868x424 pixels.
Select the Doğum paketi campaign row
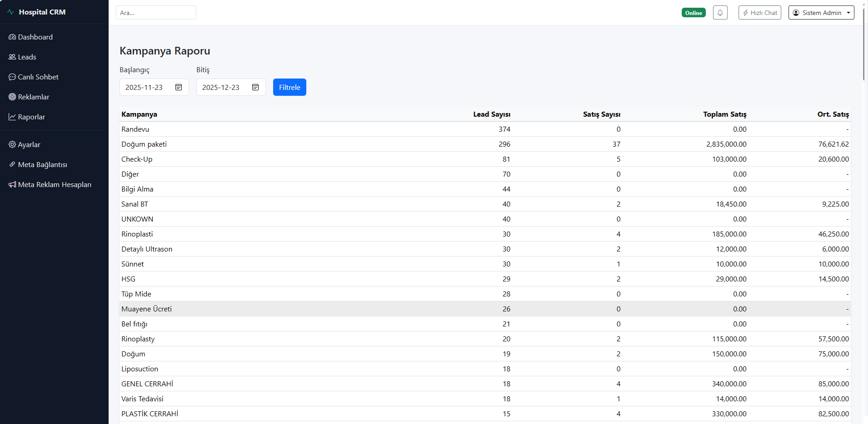click(x=144, y=144)
